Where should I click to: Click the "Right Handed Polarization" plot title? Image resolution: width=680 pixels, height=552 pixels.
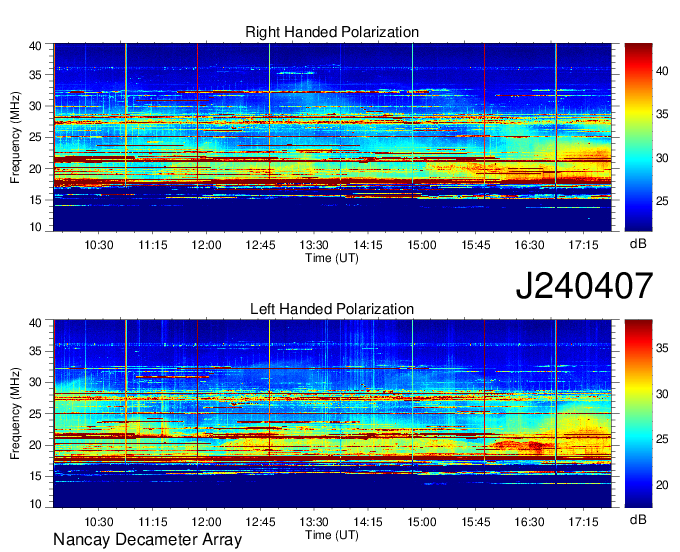(x=332, y=32)
